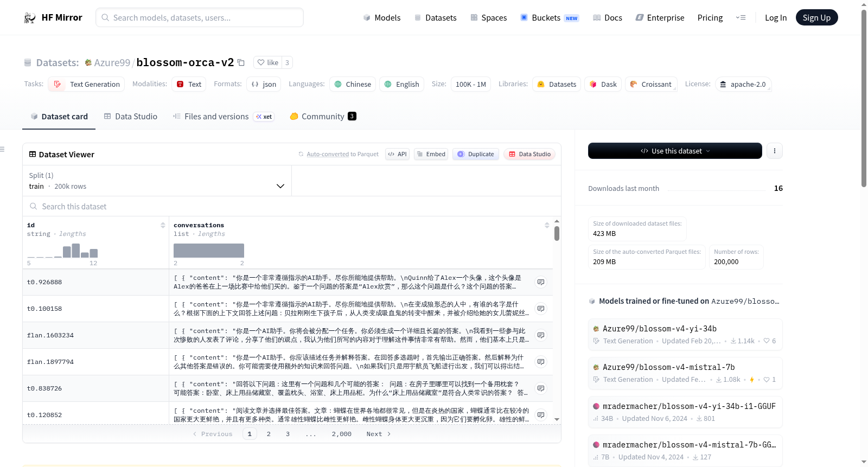Click Next page in pagination

[x=379, y=434]
